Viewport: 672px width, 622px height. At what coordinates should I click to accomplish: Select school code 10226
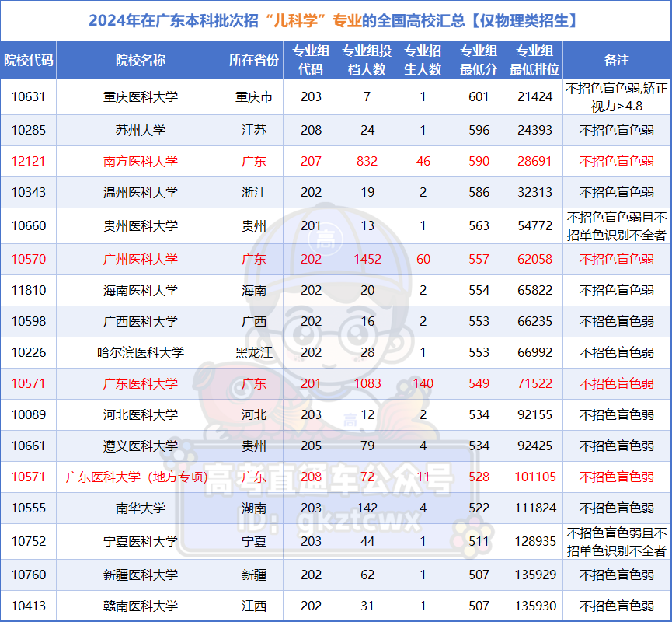[28, 353]
